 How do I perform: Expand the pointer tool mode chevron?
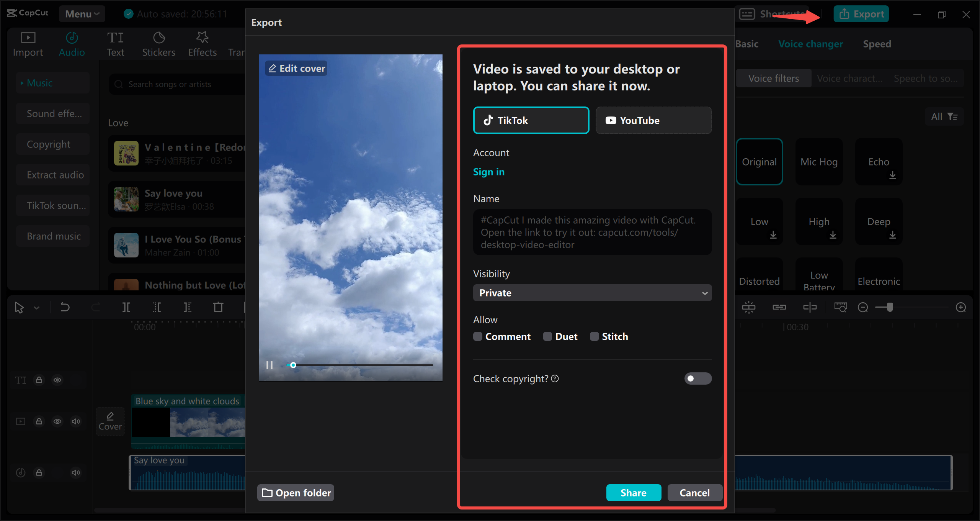[37, 308]
